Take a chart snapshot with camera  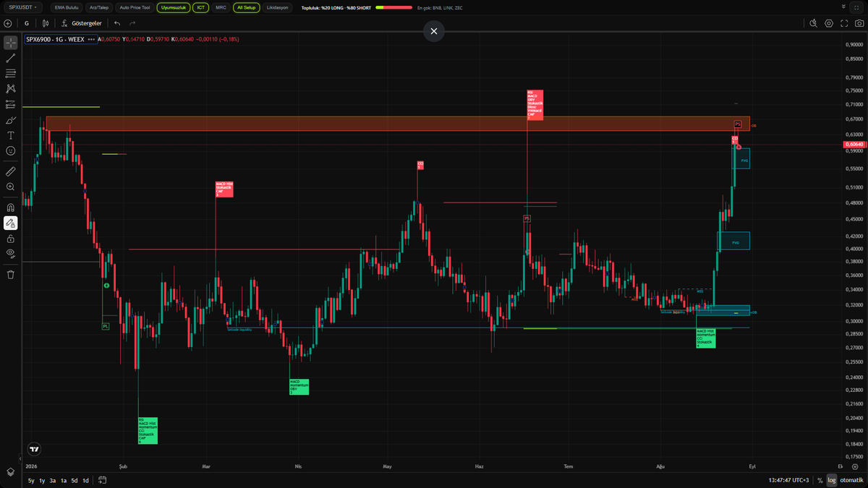pos(859,23)
